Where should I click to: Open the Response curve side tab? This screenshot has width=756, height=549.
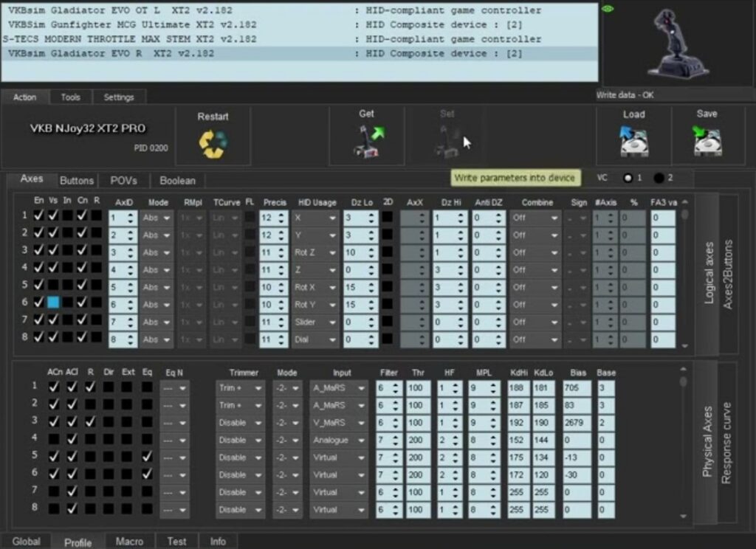coord(726,443)
